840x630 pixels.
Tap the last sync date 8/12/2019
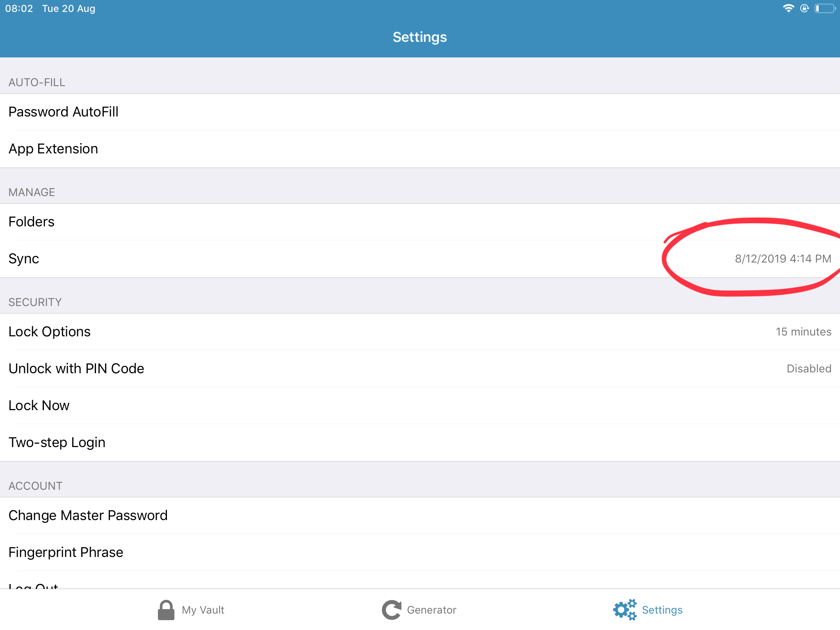(783, 259)
